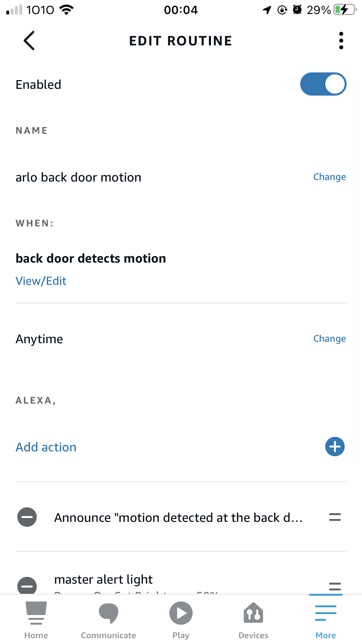Switch to the Communicate tab
The width and height of the screenshot is (362, 644).
tap(108, 620)
